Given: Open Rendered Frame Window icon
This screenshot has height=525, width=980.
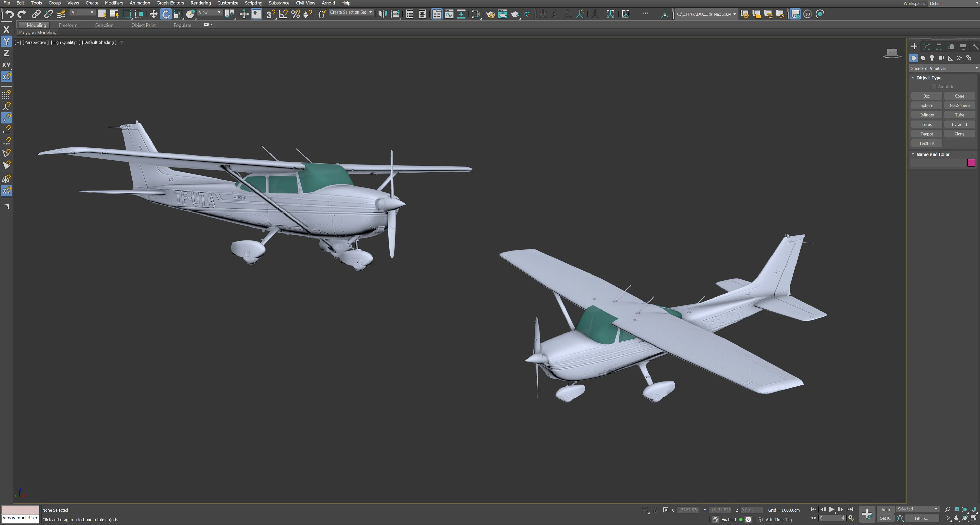Looking at the screenshot, I should click(503, 14).
